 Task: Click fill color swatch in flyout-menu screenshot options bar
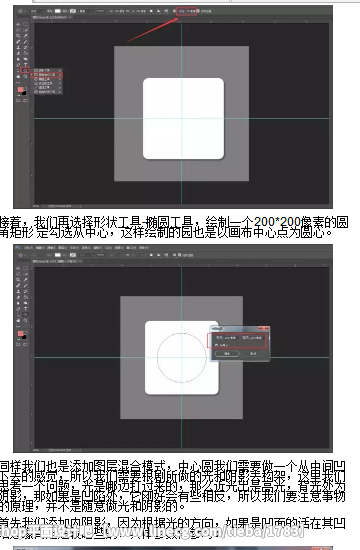click(x=58, y=11)
